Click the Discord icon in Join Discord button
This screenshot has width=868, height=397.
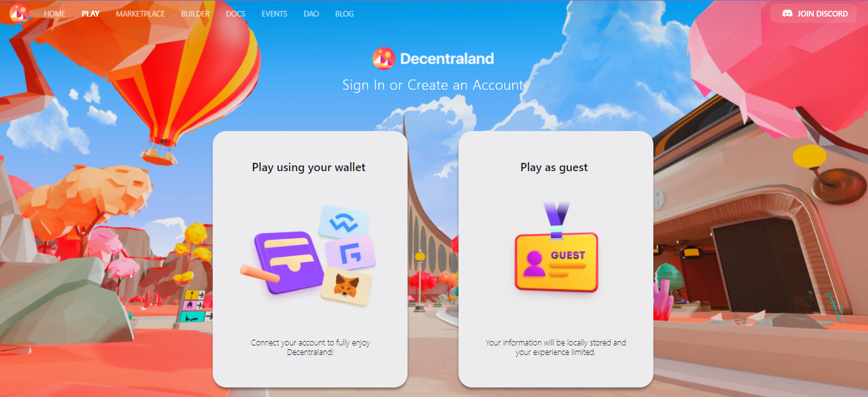(787, 13)
